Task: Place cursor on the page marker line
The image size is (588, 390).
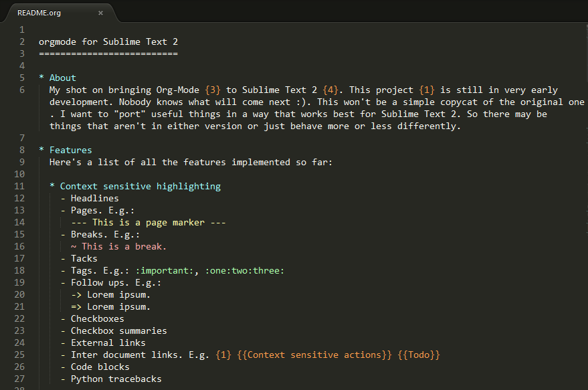Action: (149, 222)
